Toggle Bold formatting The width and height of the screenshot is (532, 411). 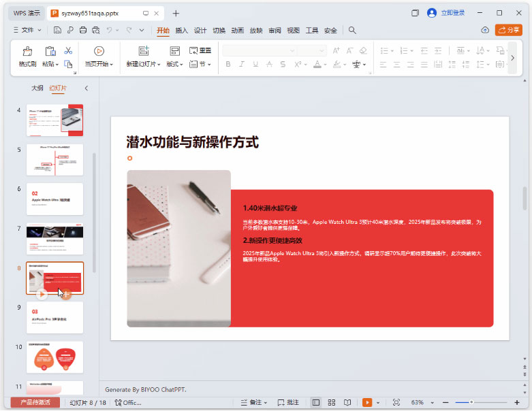[228, 64]
